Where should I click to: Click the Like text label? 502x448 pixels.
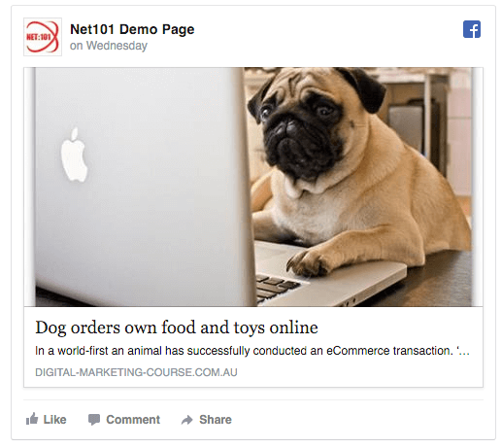(x=54, y=420)
